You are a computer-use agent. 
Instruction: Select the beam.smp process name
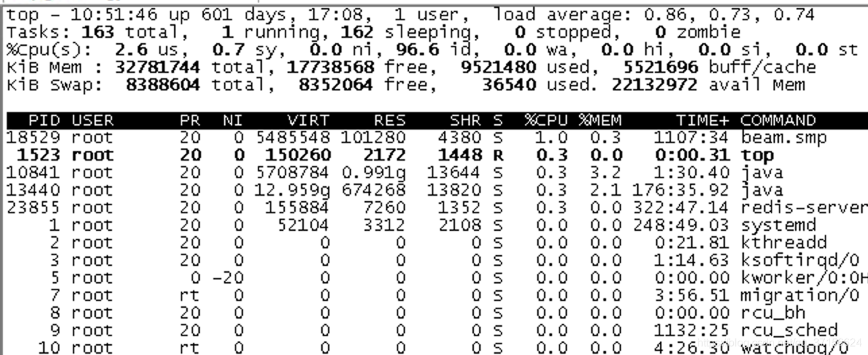tap(783, 138)
